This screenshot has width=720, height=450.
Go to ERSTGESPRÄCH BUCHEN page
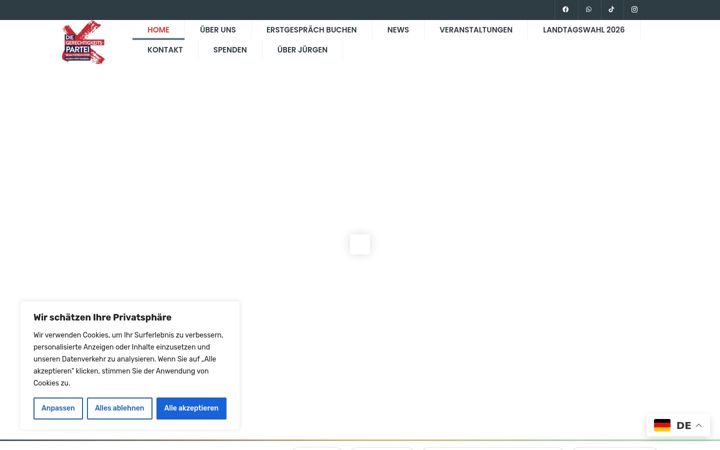click(311, 30)
